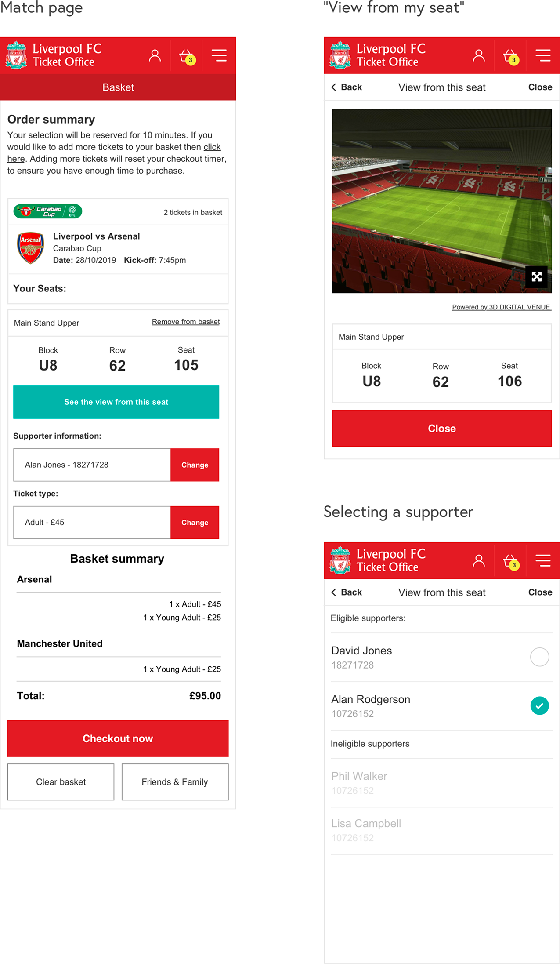560x974 pixels.
Task: Open account profile icon in Basket header
Action: pyautogui.click(x=155, y=55)
